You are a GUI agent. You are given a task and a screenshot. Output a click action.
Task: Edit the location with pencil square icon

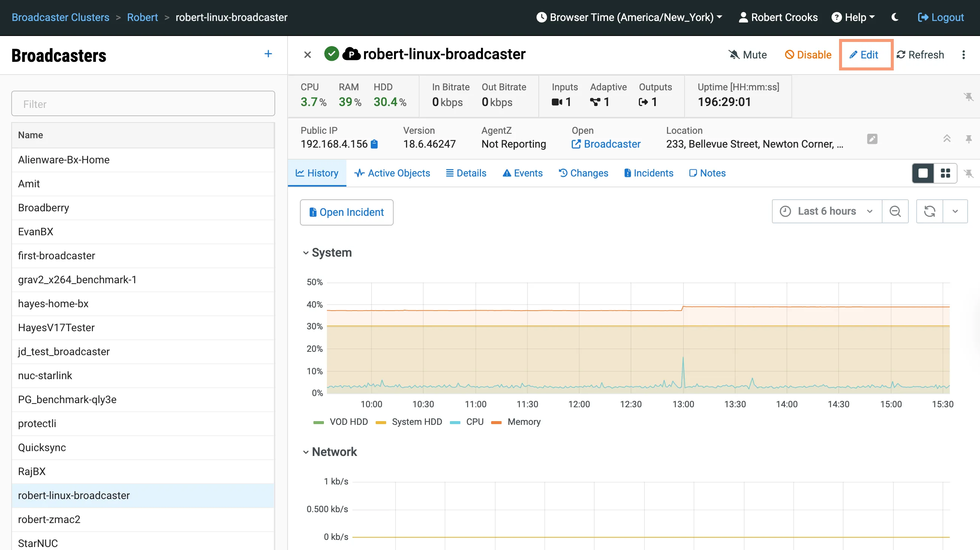872,139
